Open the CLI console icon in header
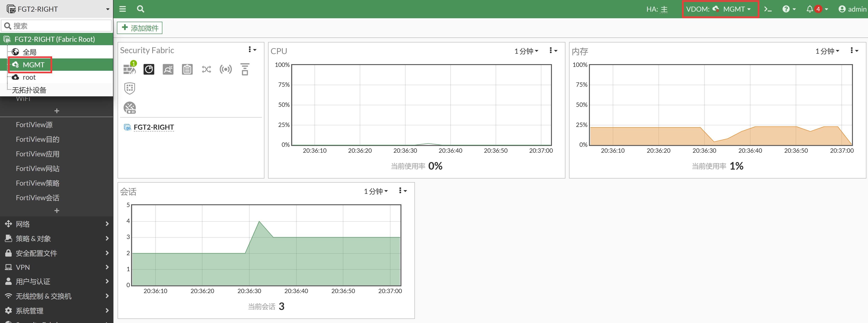The width and height of the screenshot is (868, 323). (x=768, y=9)
